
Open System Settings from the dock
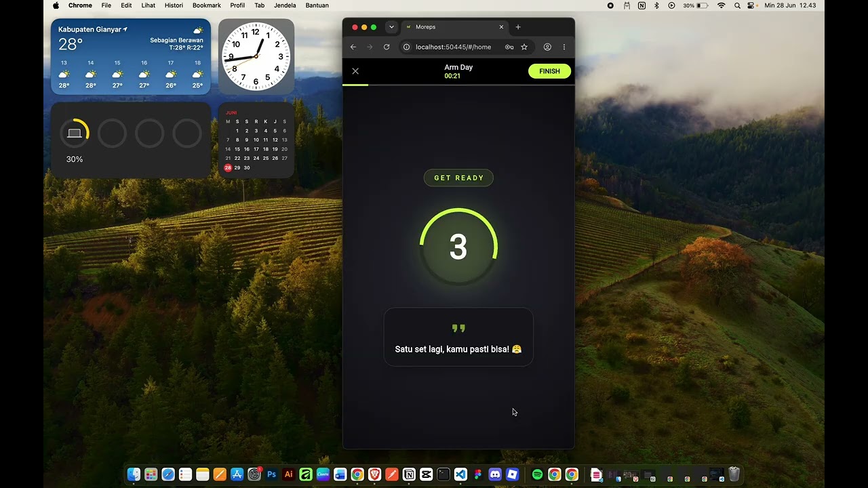[x=254, y=474]
